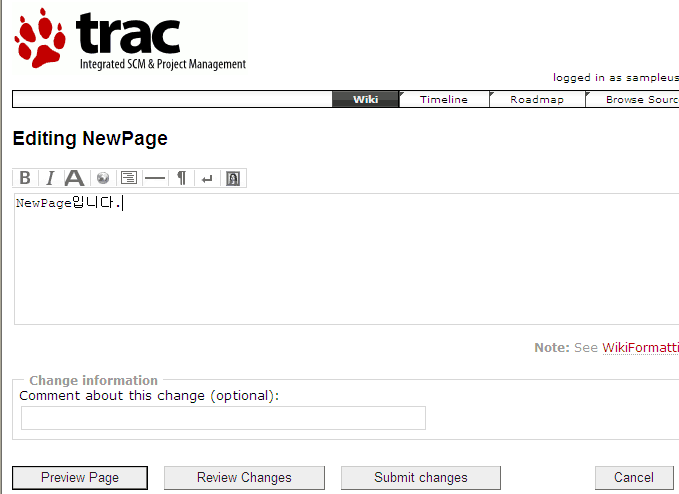The image size is (679, 494).
Task: Focus the change comment input field
Action: click(x=223, y=418)
